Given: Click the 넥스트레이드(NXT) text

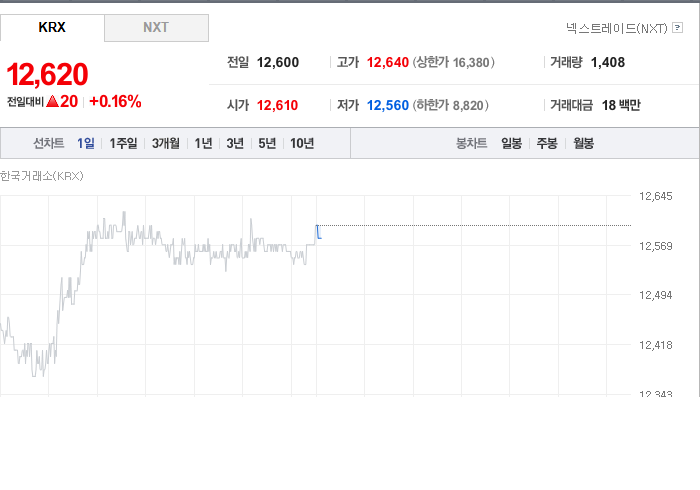Looking at the screenshot, I should pos(617,28).
